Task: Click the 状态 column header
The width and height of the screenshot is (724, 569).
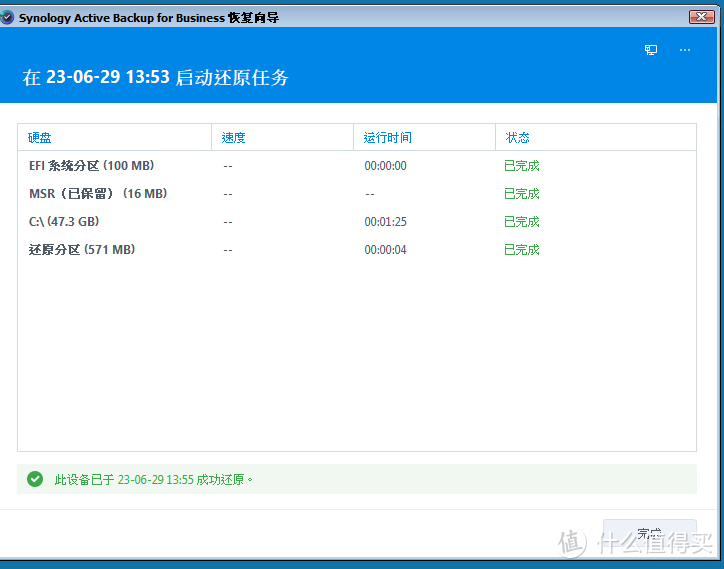Action: click(596, 137)
